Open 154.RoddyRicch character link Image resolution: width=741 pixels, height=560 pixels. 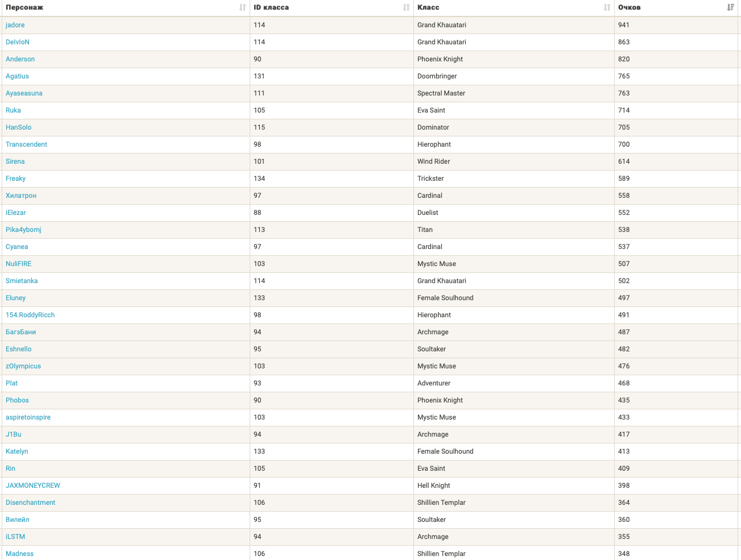[30, 315]
